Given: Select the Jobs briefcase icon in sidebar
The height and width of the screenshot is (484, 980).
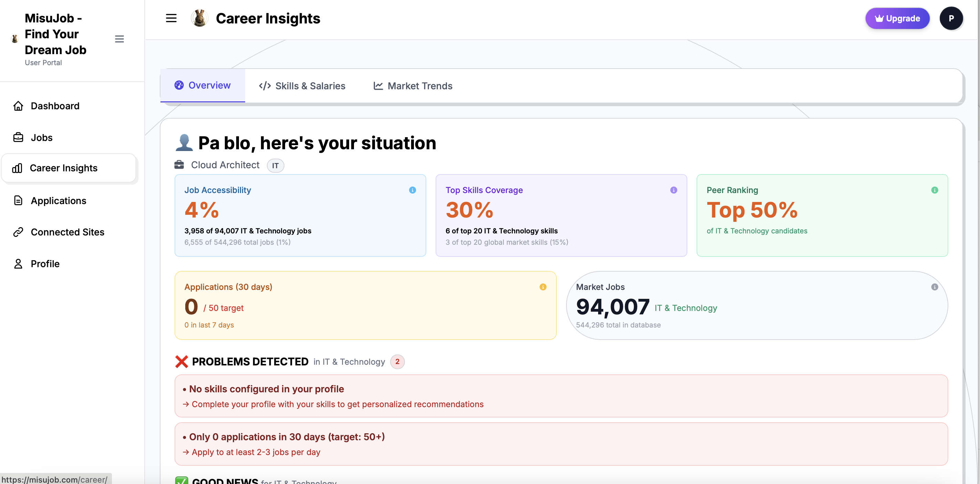Looking at the screenshot, I should click(x=19, y=137).
